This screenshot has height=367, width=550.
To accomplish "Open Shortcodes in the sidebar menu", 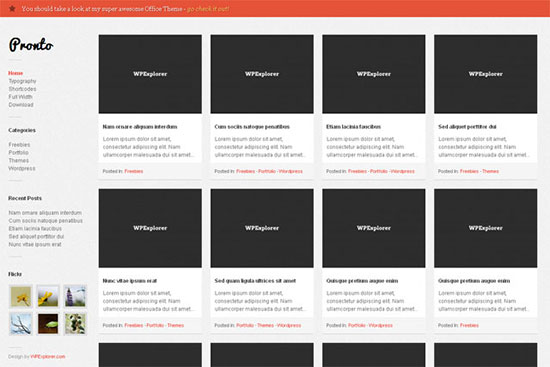I will (x=22, y=89).
